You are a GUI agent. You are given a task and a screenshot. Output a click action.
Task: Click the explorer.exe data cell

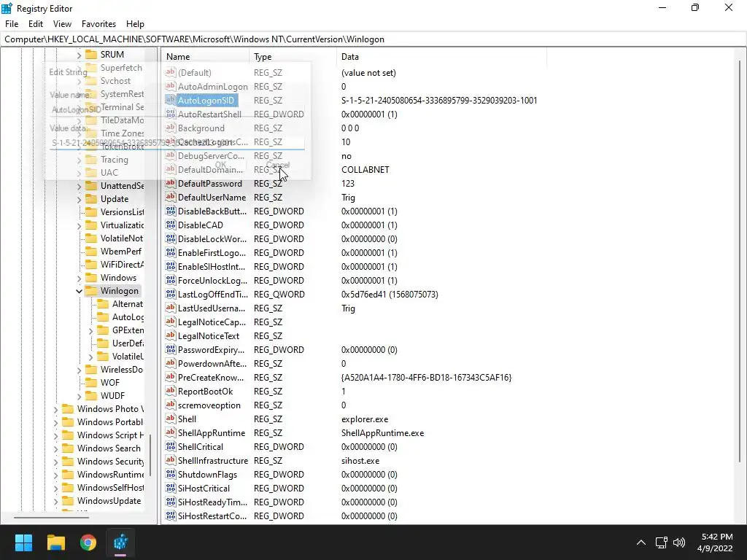click(365, 419)
